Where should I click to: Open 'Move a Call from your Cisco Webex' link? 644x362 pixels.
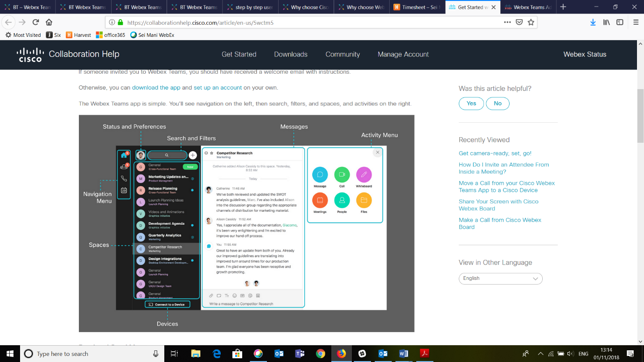click(x=507, y=187)
